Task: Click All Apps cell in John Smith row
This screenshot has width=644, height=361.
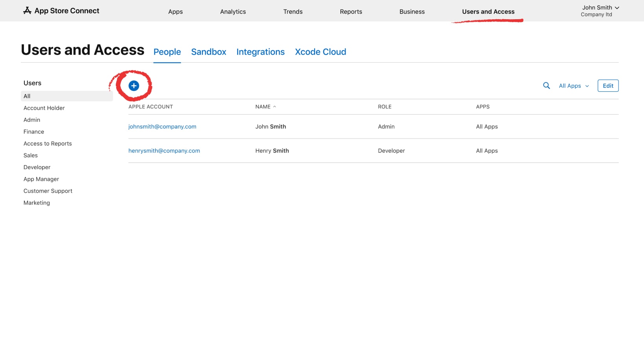Action: point(487,127)
